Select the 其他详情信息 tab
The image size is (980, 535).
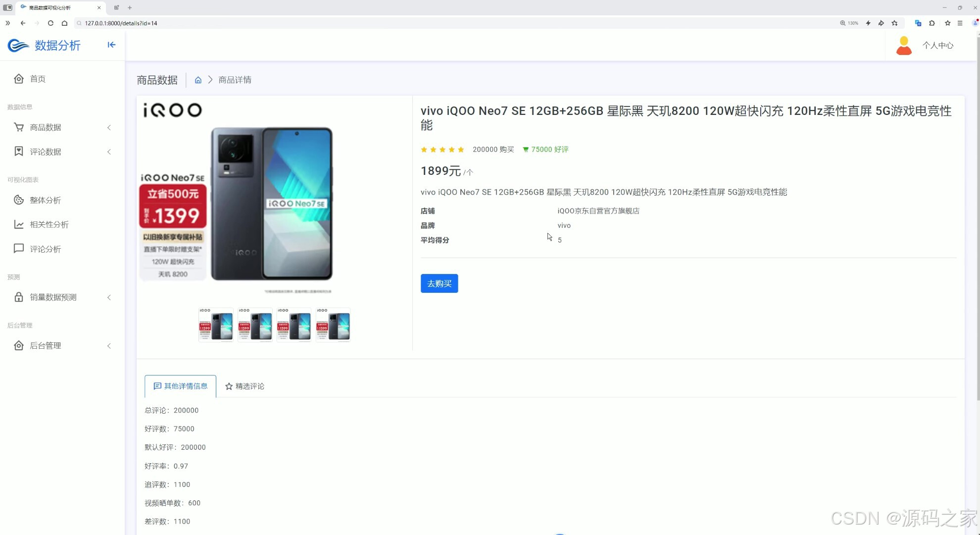pos(181,386)
